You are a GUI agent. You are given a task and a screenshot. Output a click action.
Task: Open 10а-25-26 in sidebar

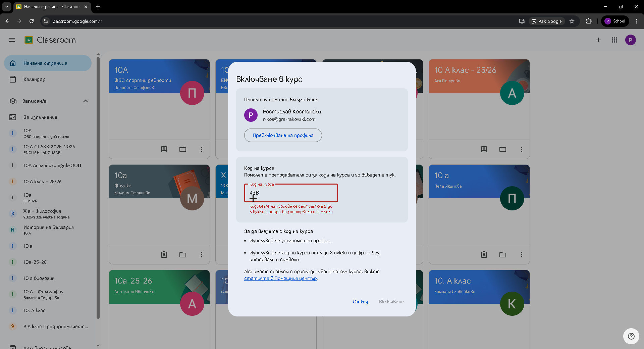point(48,262)
